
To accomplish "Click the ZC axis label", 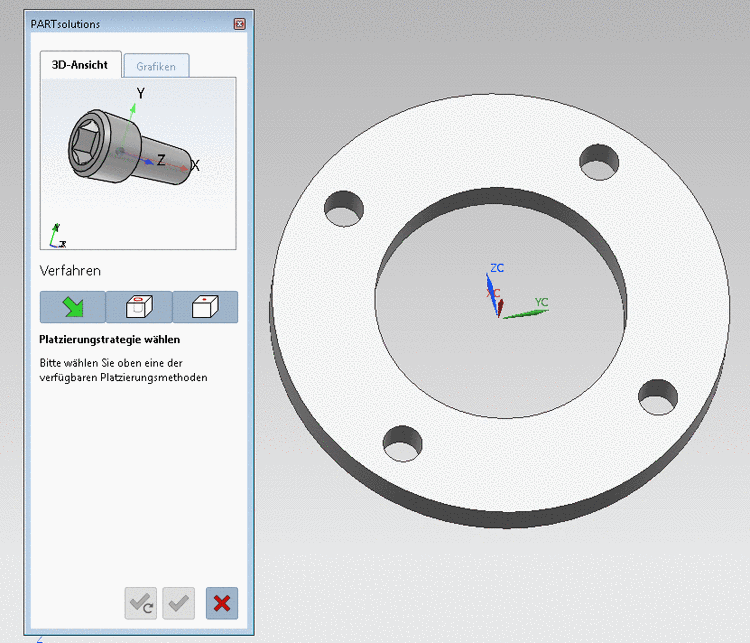I will click(x=497, y=268).
